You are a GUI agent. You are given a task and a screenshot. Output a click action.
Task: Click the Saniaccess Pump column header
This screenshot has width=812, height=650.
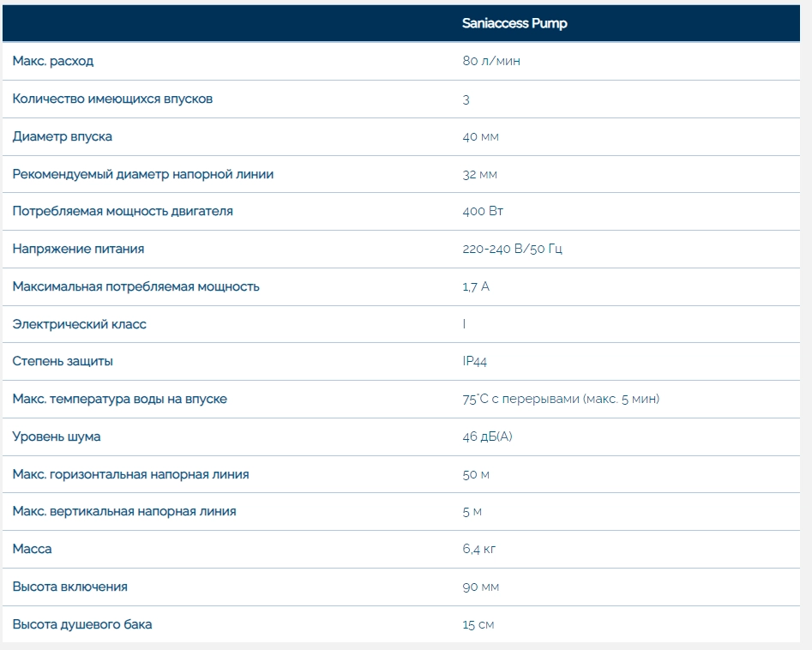pos(514,23)
